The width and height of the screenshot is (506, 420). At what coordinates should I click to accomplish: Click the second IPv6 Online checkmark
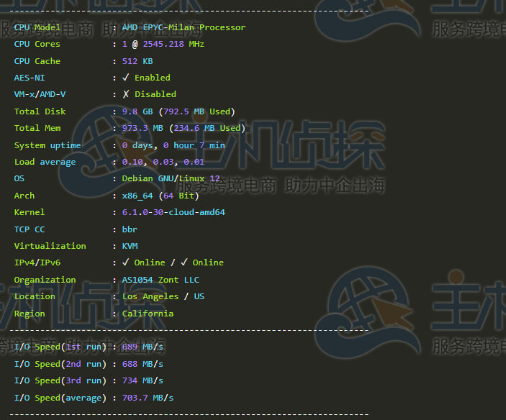[x=184, y=262]
